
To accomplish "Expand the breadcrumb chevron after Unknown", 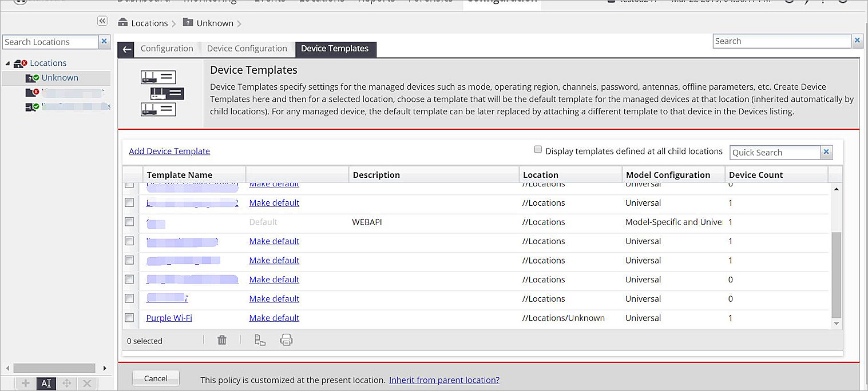I will [x=239, y=23].
